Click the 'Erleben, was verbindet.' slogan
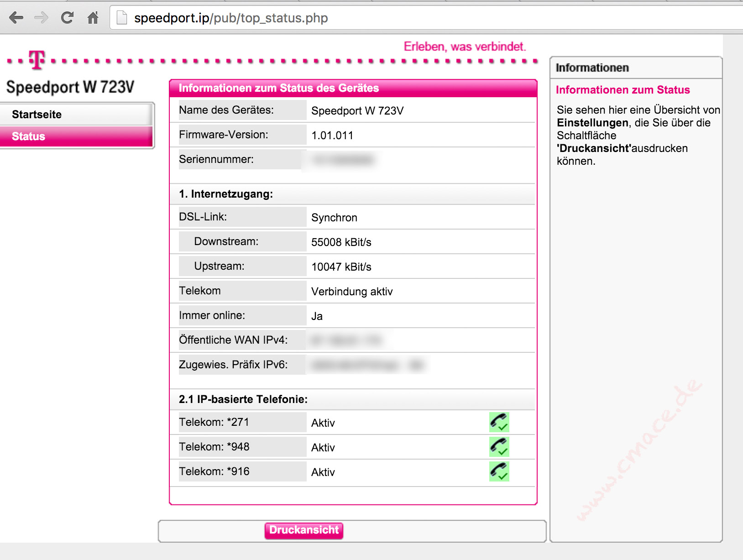 (465, 47)
